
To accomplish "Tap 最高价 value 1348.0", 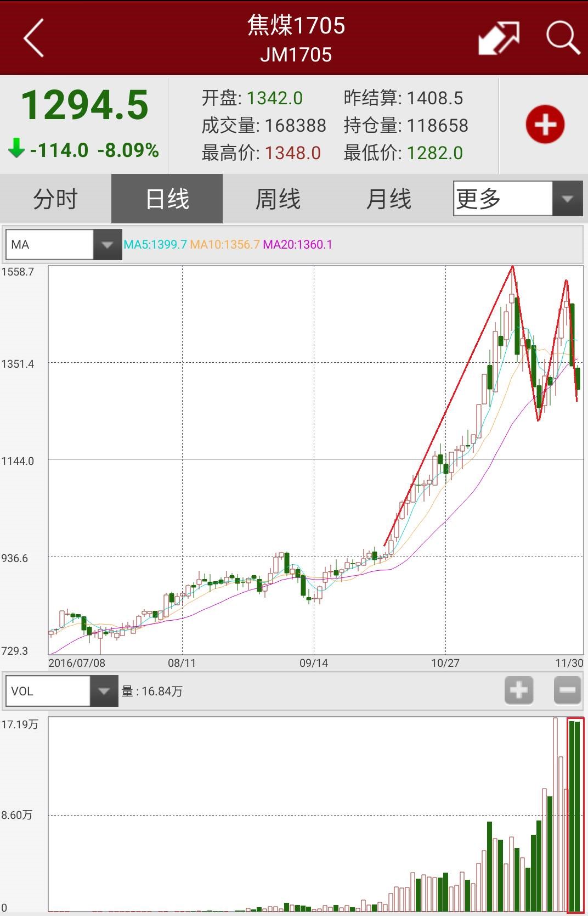I will point(292,153).
